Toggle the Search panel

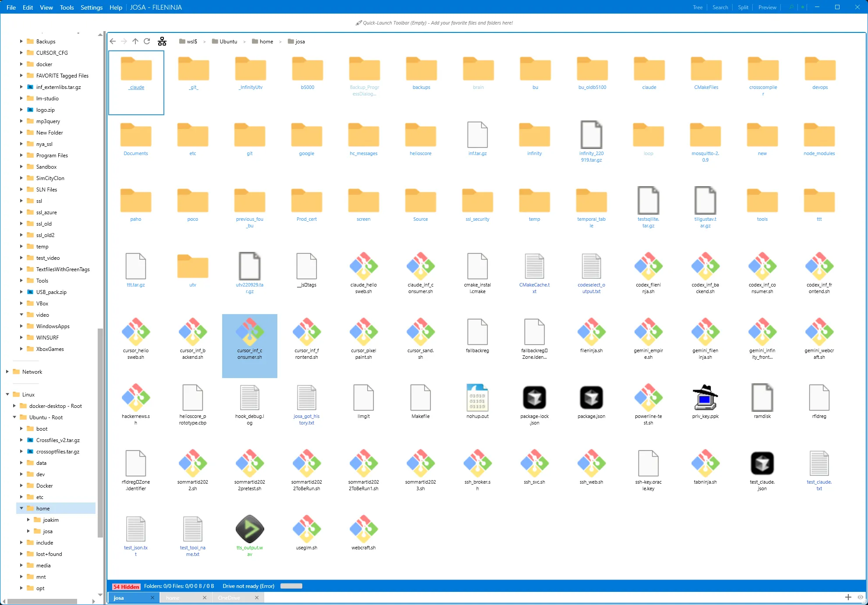(x=720, y=7)
